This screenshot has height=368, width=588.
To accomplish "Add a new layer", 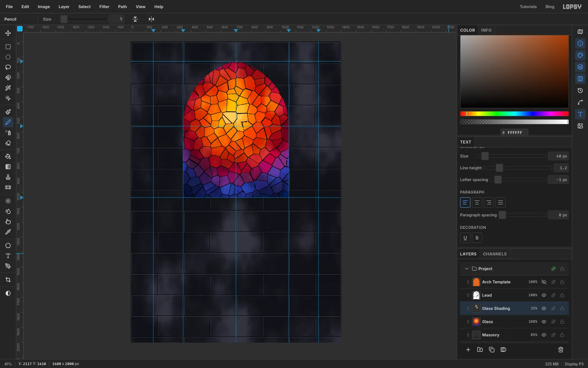I will pos(468,350).
